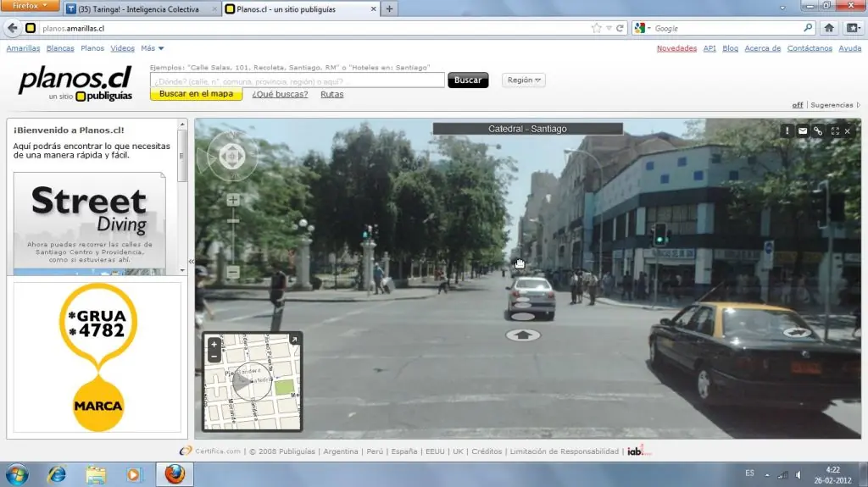Click the street view zoom slider handle

coord(233,221)
